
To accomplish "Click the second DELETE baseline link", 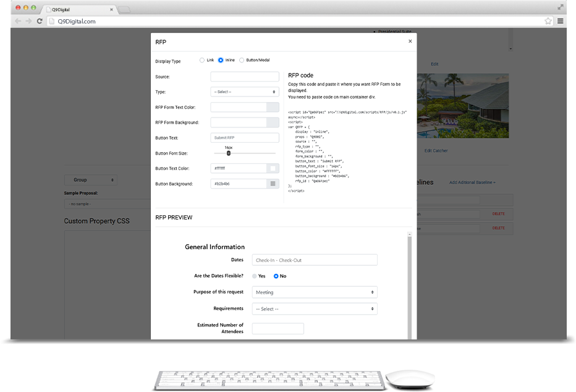I will pos(499,228).
